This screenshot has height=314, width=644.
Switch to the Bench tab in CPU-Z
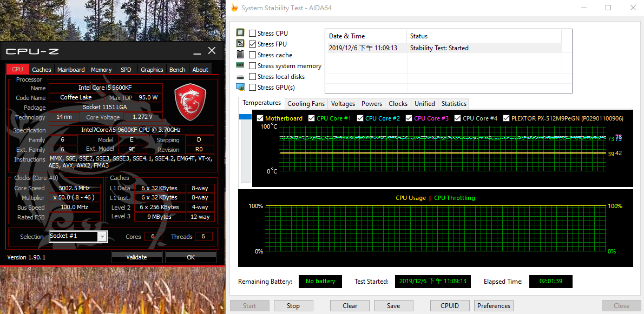178,69
